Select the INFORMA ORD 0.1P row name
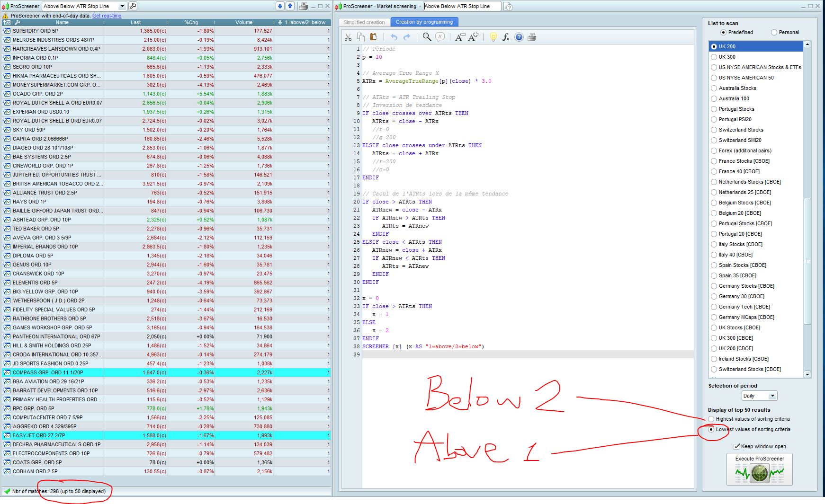 (x=36, y=58)
